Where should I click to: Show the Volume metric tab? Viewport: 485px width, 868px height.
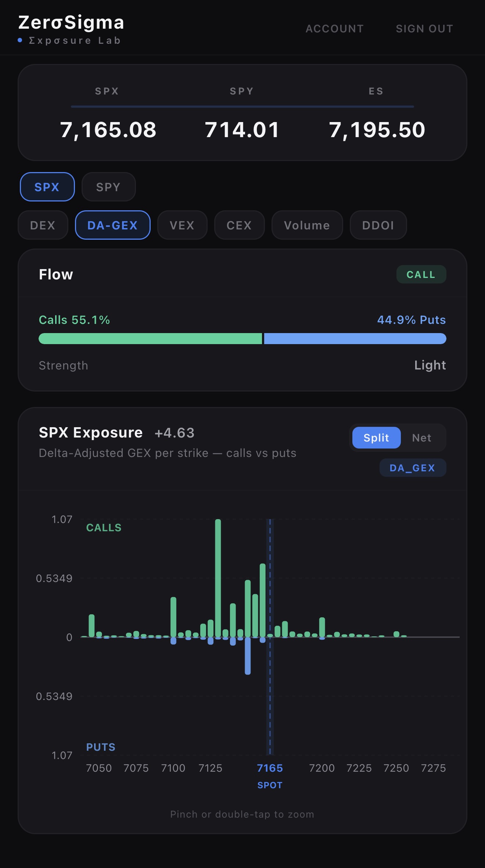click(x=307, y=225)
